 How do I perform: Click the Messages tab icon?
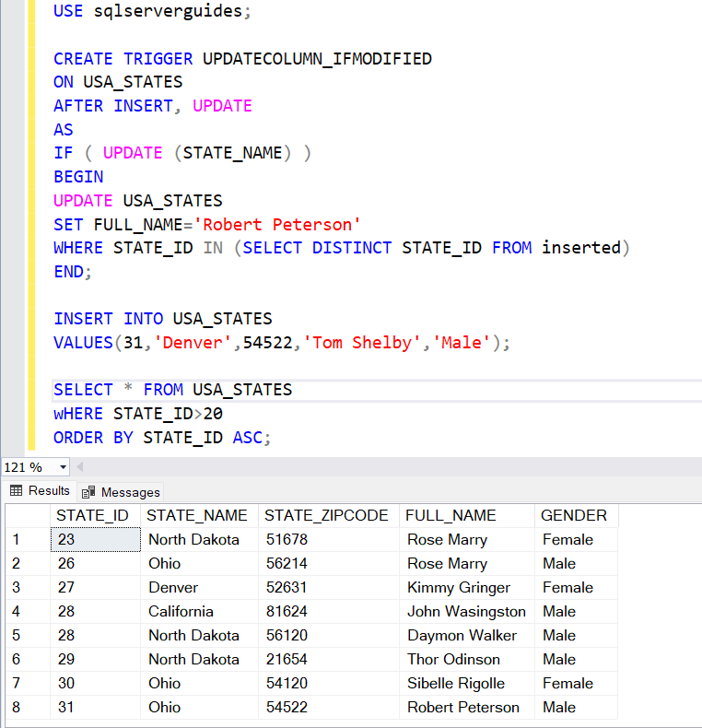tap(88, 492)
